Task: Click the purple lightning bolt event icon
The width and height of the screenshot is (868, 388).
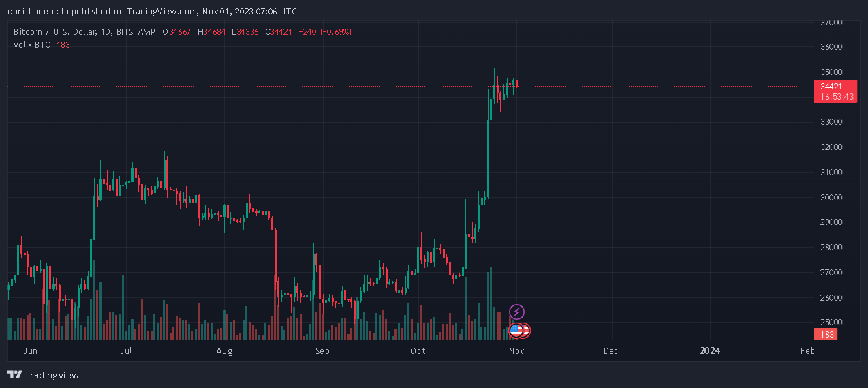Action: [x=517, y=312]
